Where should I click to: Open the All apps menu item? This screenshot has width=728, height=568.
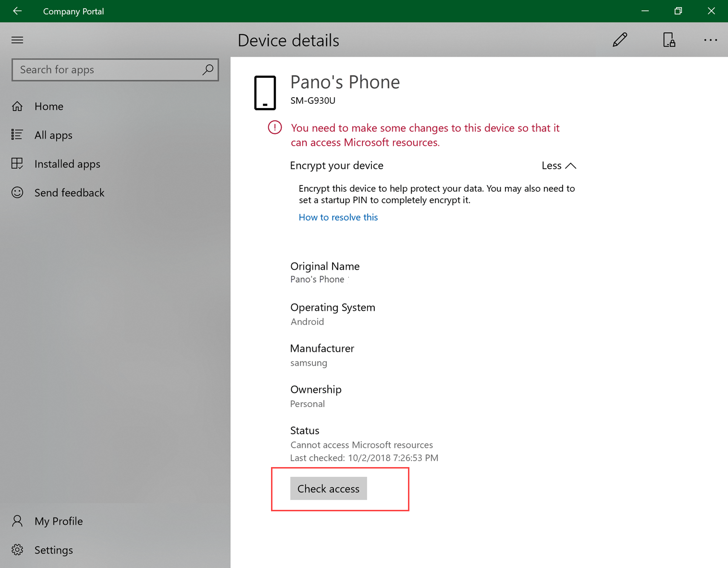[x=53, y=135]
